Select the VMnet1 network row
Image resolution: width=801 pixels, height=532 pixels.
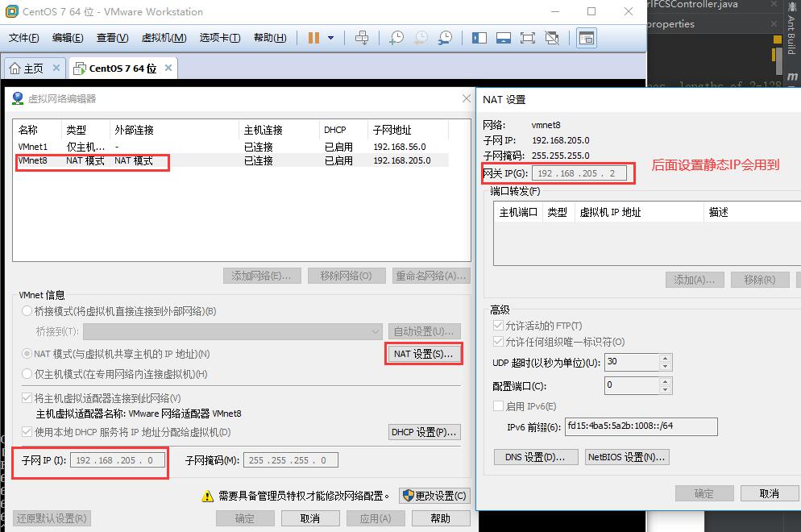232,147
